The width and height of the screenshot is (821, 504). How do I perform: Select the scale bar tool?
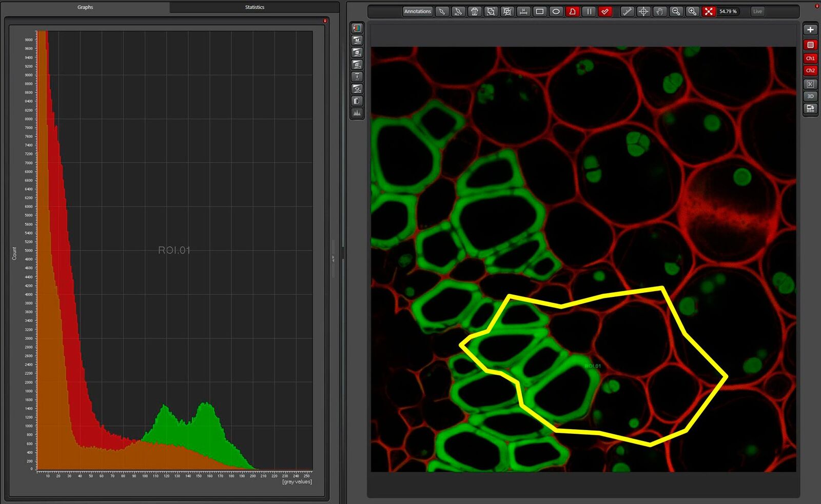point(523,11)
